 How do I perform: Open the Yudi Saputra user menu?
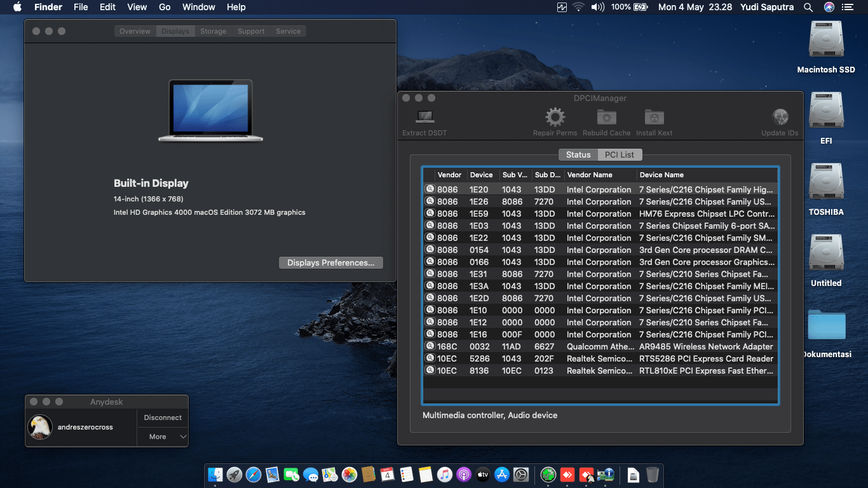(767, 7)
